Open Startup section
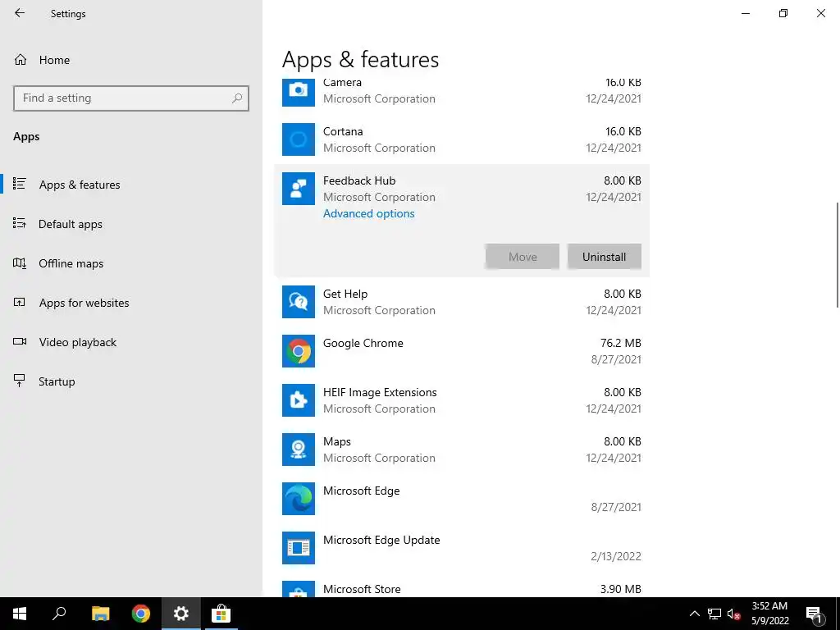This screenshot has width=840, height=630. (131, 381)
